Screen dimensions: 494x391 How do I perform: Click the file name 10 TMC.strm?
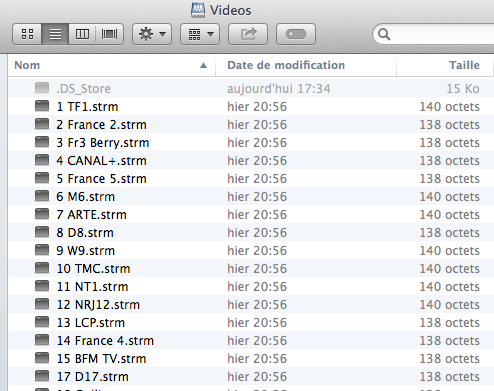(x=93, y=269)
